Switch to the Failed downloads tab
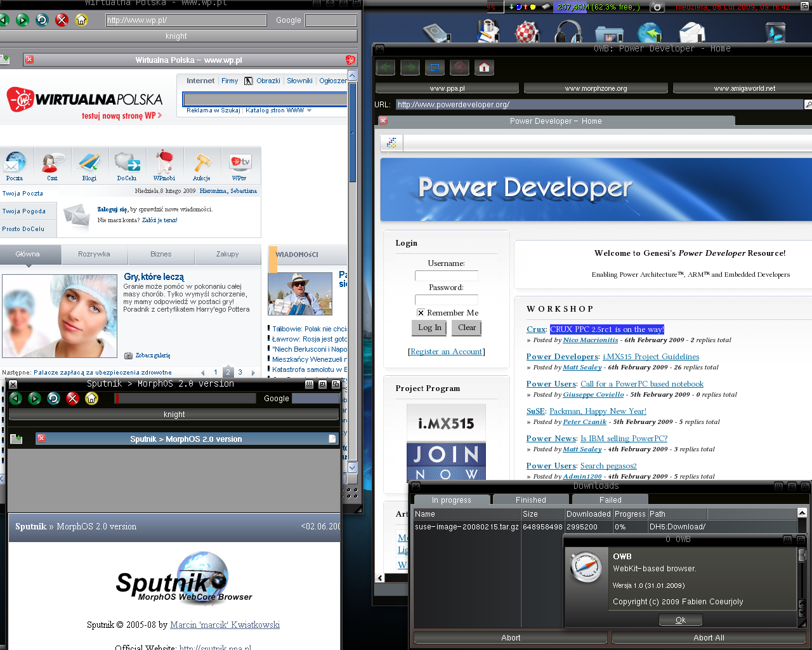812x650 pixels. click(x=610, y=500)
